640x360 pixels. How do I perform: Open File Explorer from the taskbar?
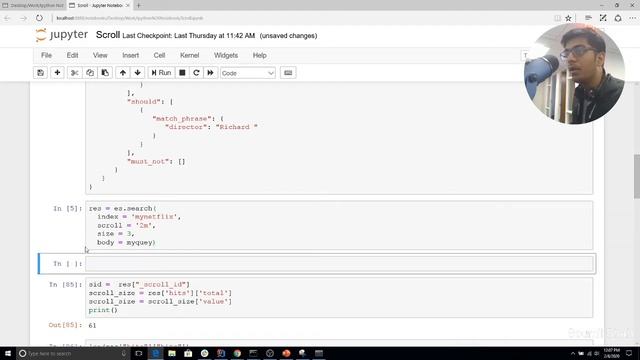pyautogui.click(x=172, y=353)
